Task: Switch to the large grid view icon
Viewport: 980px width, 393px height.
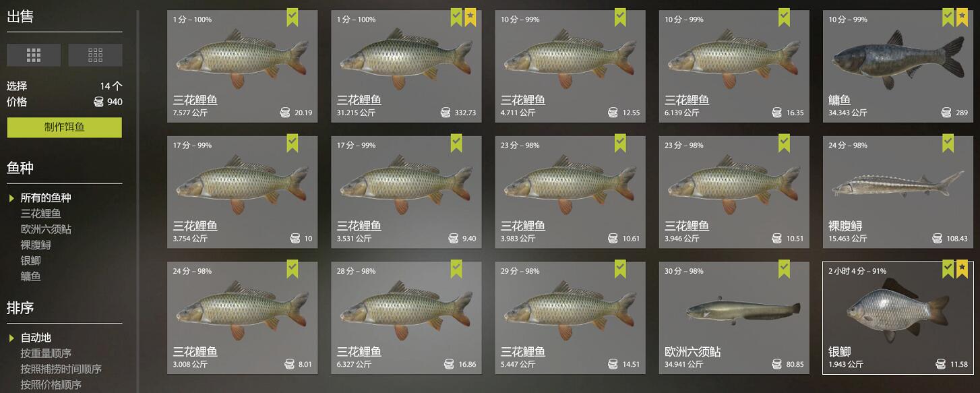Action: [x=34, y=55]
